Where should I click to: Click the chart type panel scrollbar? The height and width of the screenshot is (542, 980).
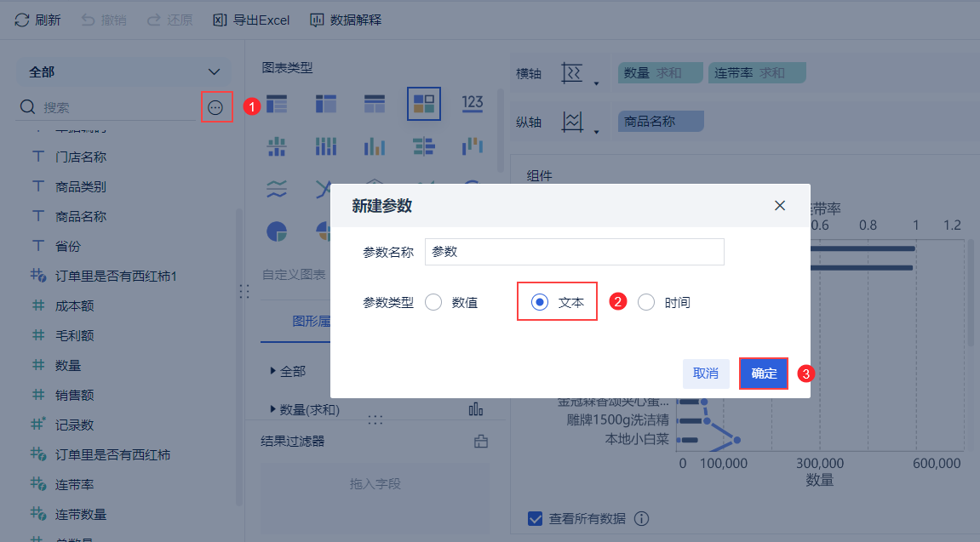[x=500, y=130]
